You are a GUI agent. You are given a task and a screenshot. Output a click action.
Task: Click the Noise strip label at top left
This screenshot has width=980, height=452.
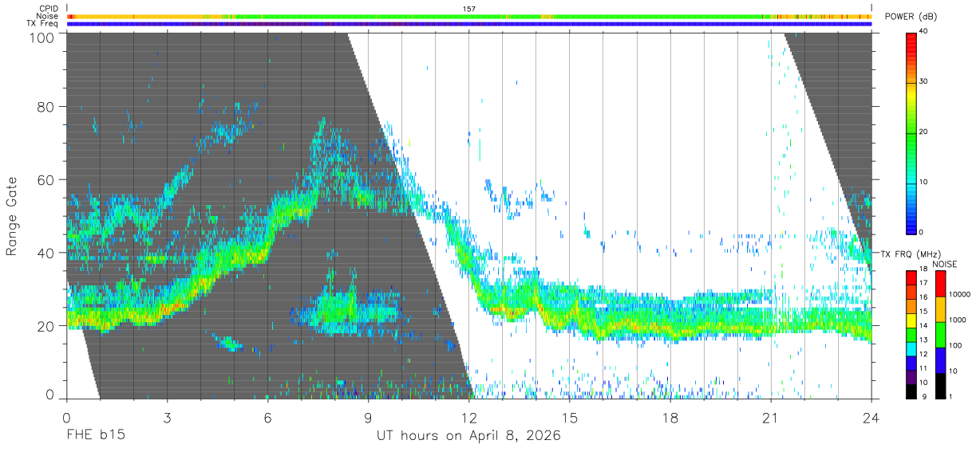click(48, 16)
